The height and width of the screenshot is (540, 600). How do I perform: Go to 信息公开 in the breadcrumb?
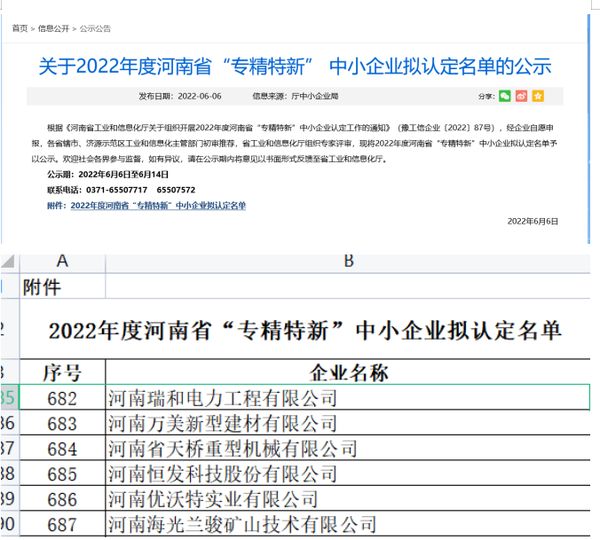54,28
